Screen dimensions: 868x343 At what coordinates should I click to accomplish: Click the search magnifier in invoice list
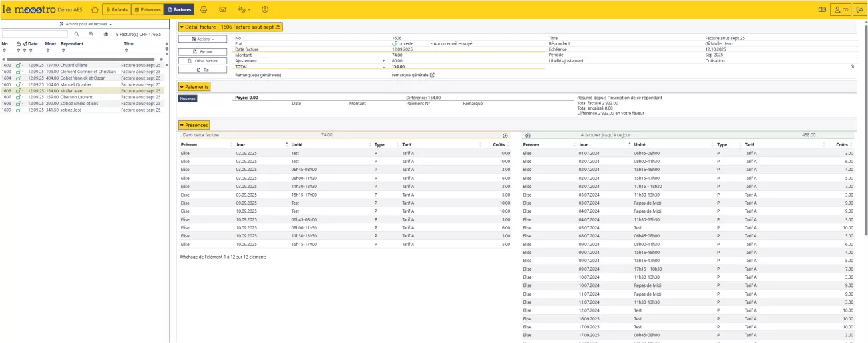tap(77, 34)
